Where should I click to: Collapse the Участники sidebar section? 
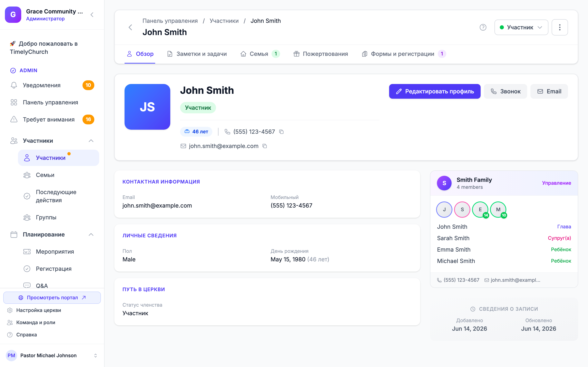point(91,141)
